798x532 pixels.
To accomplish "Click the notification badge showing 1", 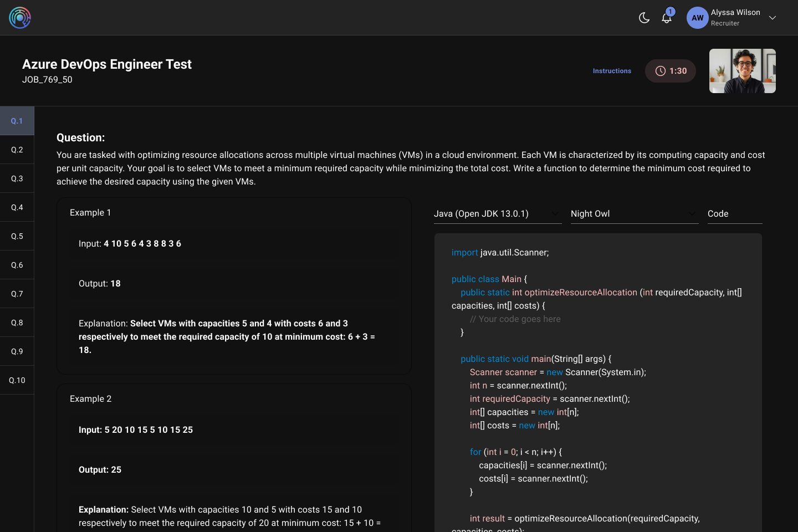I will pos(671,12).
